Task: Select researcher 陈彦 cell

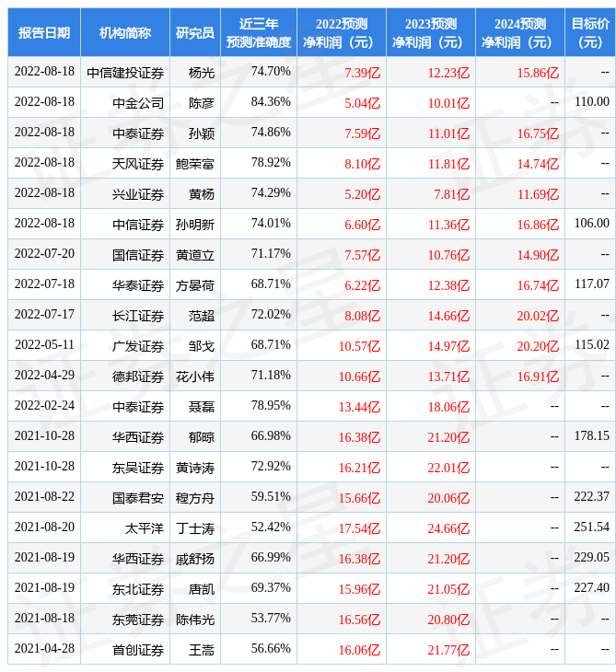Action: tap(195, 103)
